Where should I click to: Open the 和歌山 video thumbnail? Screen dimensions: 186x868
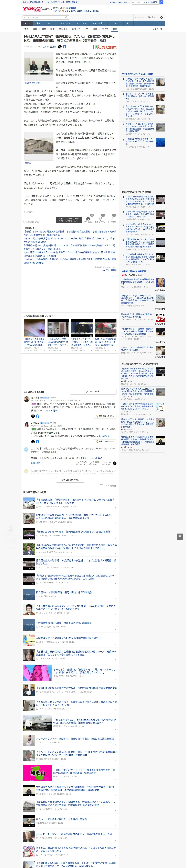38,773
